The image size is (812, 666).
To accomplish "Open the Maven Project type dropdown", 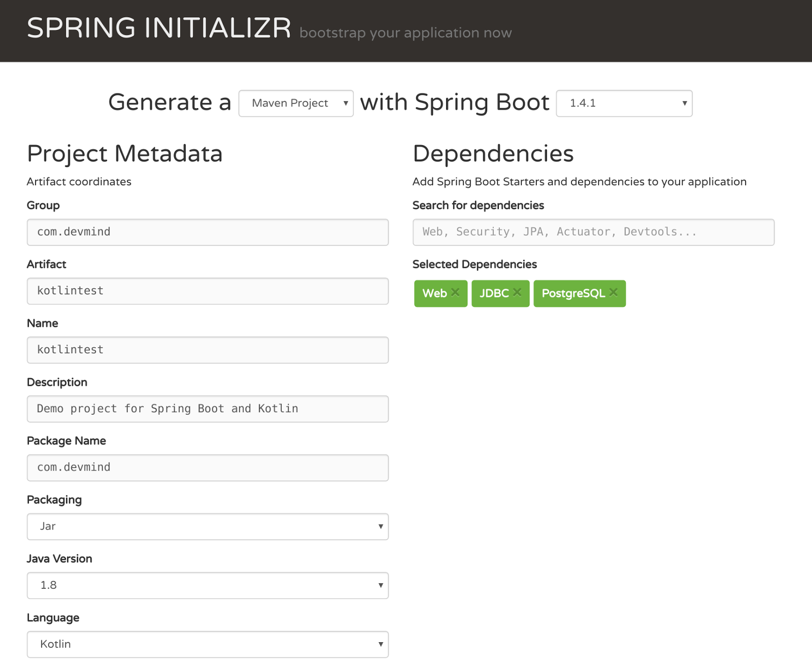I will point(296,104).
